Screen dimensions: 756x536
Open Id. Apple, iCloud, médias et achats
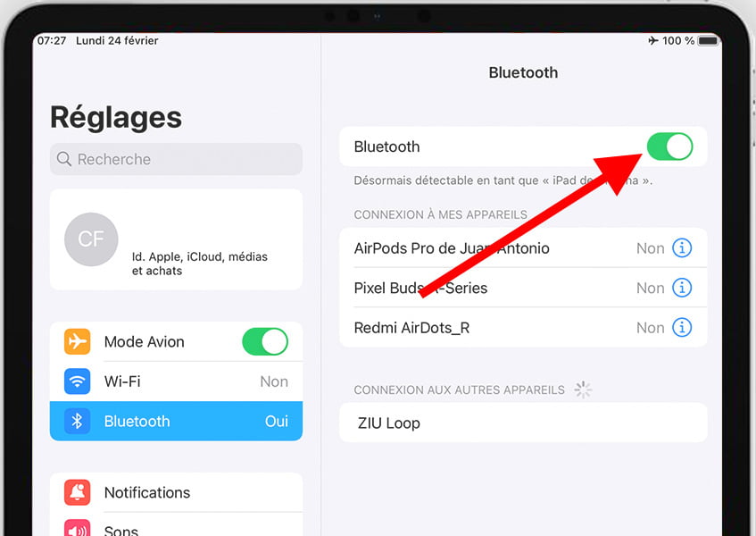coord(176,239)
